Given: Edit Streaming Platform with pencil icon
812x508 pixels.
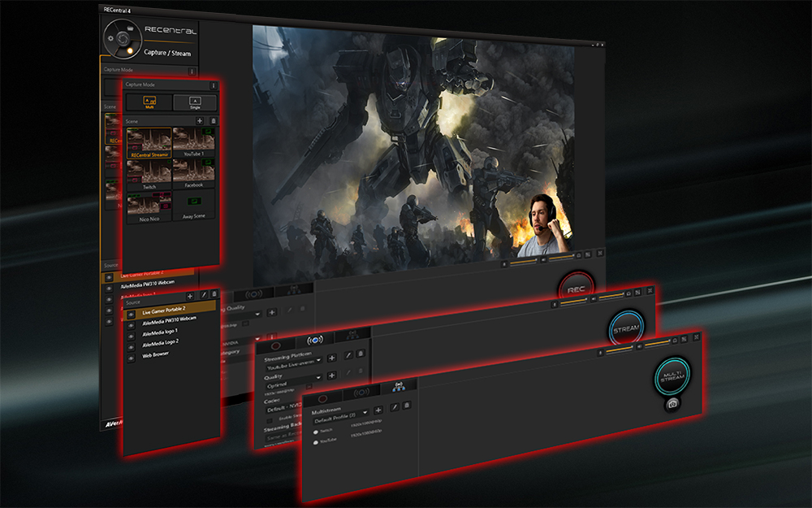Looking at the screenshot, I should pos(349,355).
